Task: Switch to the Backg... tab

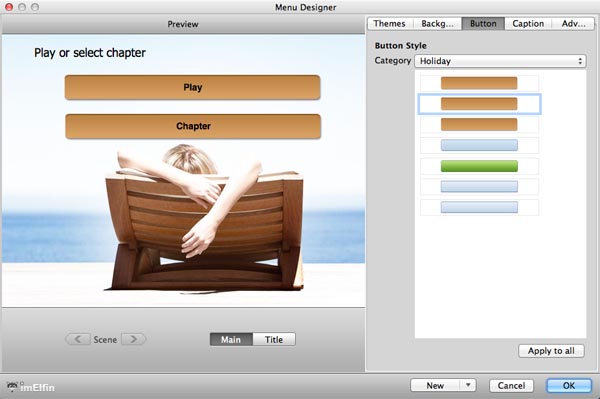Action: [437, 24]
